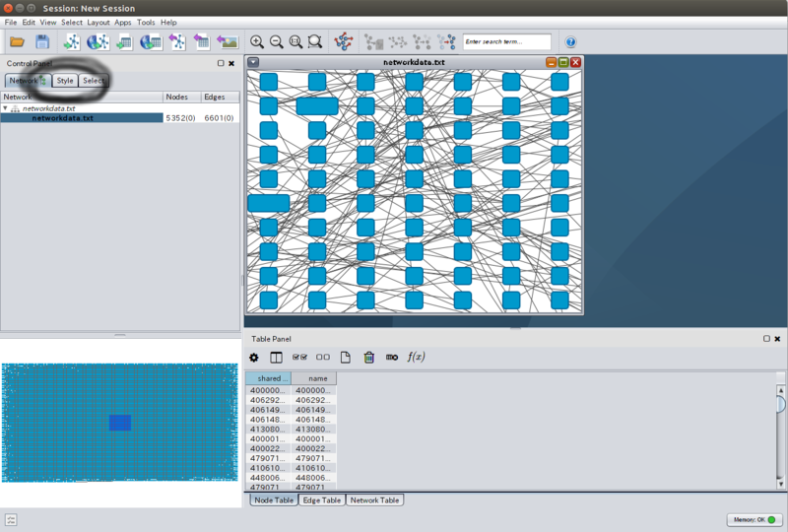Switch to the Edge Table tab
This screenshot has width=788, height=532.
[x=322, y=500]
